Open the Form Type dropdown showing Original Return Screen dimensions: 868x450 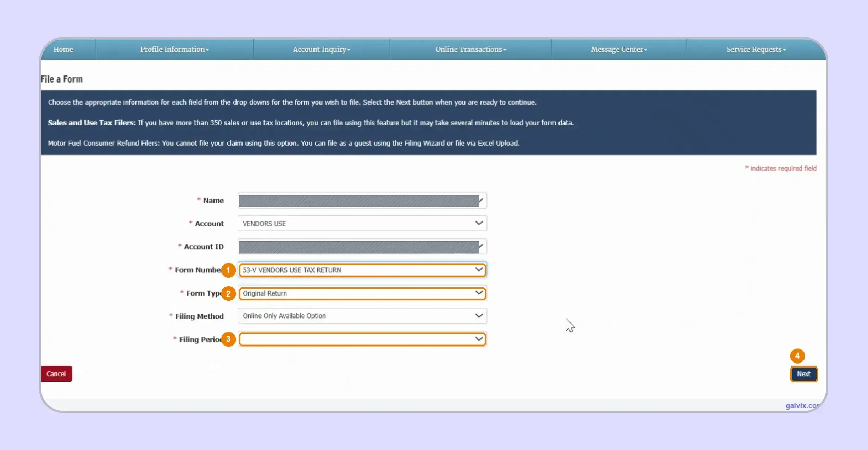click(x=362, y=293)
